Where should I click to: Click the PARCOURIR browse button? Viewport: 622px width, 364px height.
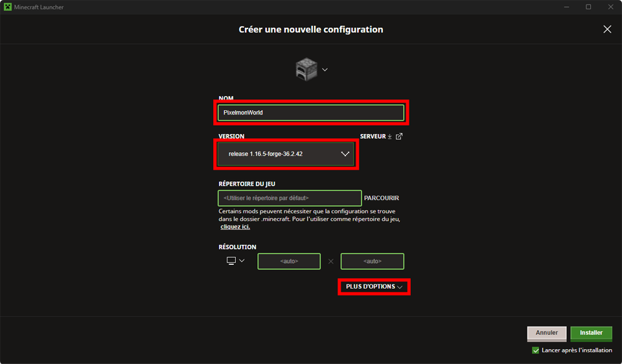point(381,198)
